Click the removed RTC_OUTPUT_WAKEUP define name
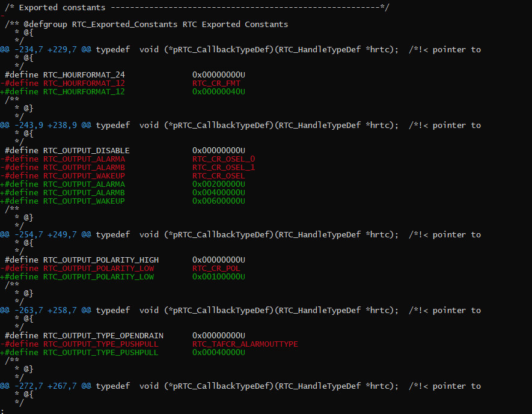This screenshot has width=532, height=414. click(84, 175)
